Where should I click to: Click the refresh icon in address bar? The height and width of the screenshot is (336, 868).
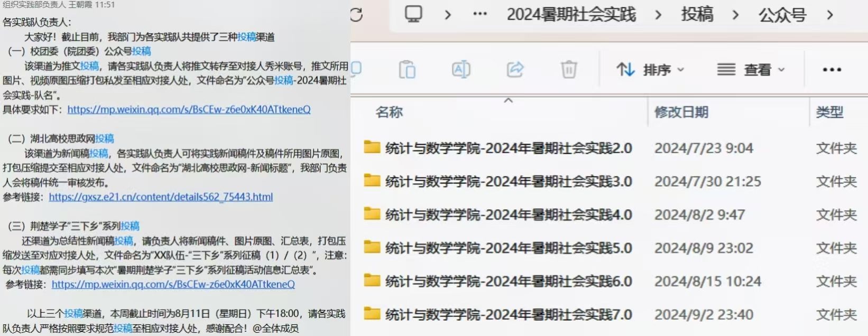[357, 14]
